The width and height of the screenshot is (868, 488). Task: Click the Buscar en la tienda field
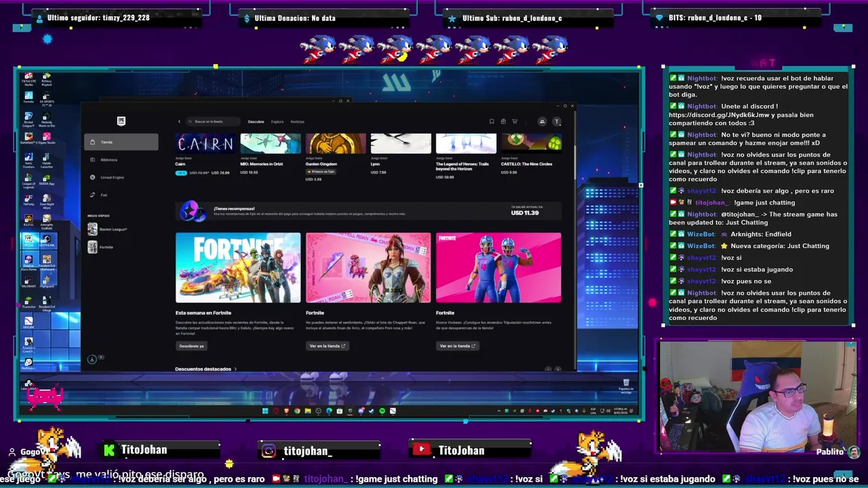tap(213, 121)
